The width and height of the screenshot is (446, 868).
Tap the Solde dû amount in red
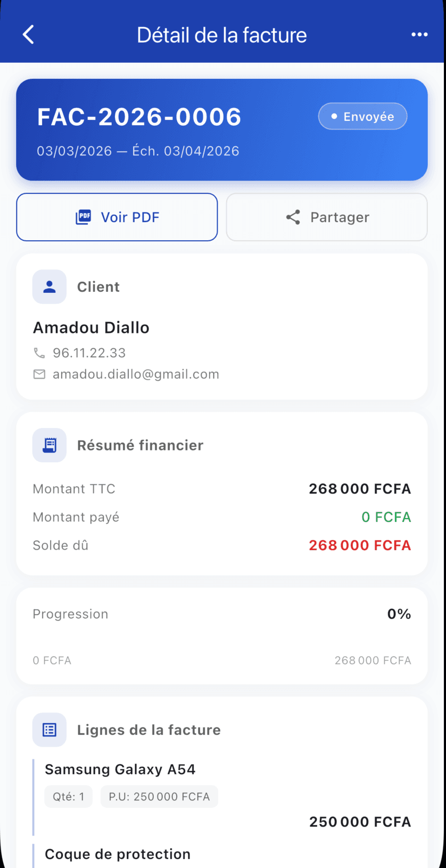(360, 545)
